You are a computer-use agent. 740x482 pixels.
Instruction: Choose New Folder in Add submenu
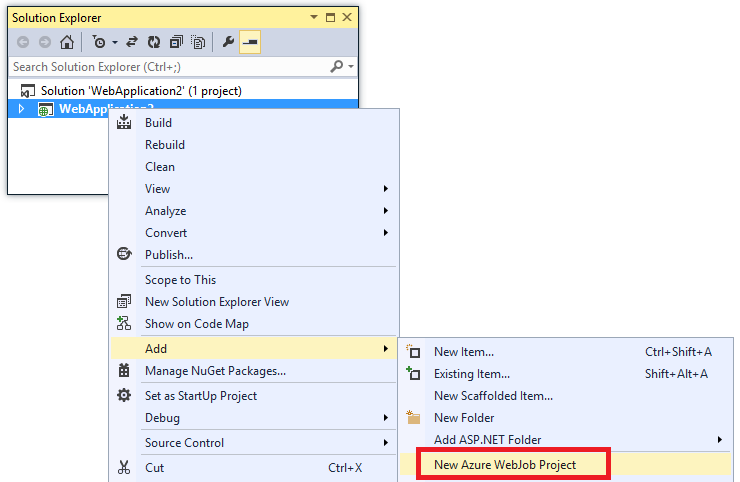tap(565, 418)
